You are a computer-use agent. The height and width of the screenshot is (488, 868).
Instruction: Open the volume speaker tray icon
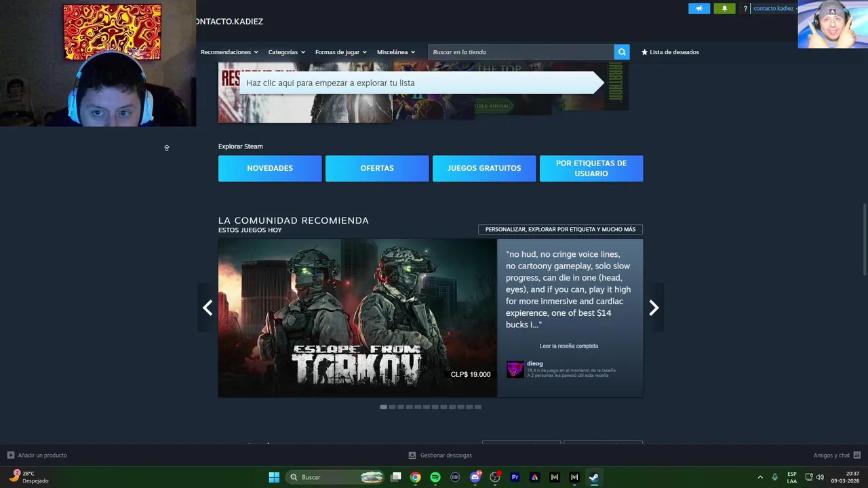click(820, 477)
